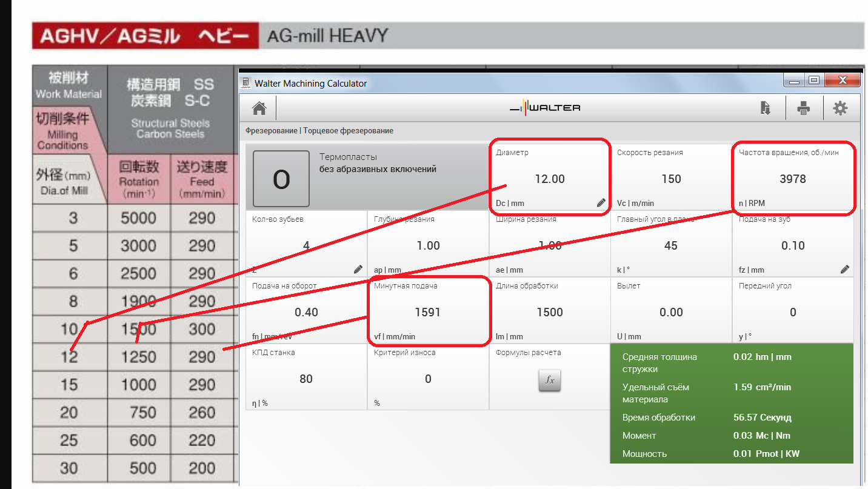Click mill diameter 30 in the AG-mill table

pos(69,468)
